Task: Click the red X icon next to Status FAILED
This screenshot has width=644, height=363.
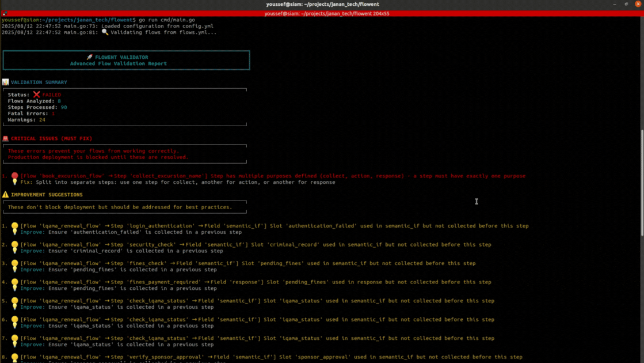Action: [37, 94]
